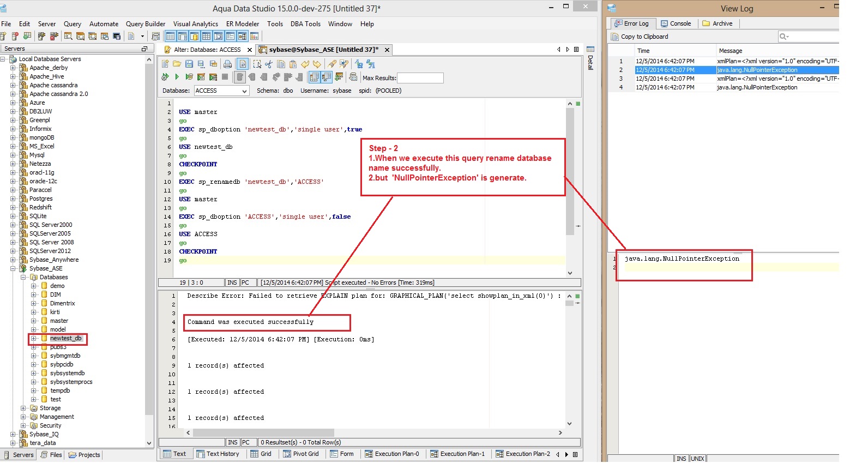Open the Archive tab button in View Log
This screenshot has height=469, width=868.
(x=718, y=23)
